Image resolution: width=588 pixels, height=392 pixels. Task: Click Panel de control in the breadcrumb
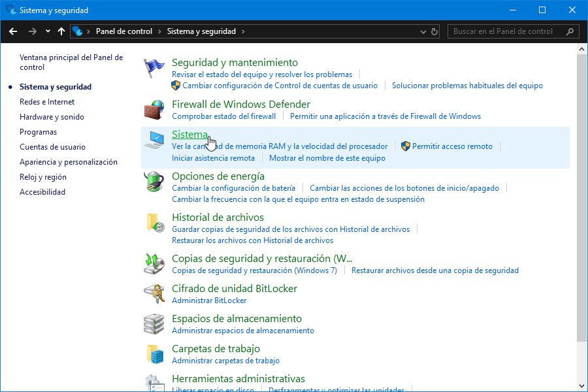pyautogui.click(x=124, y=31)
